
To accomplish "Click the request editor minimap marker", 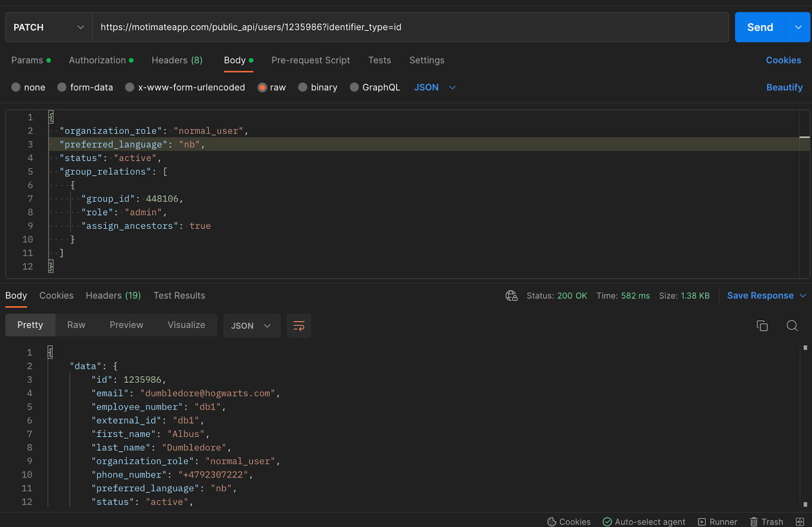I will (x=804, y=137).
